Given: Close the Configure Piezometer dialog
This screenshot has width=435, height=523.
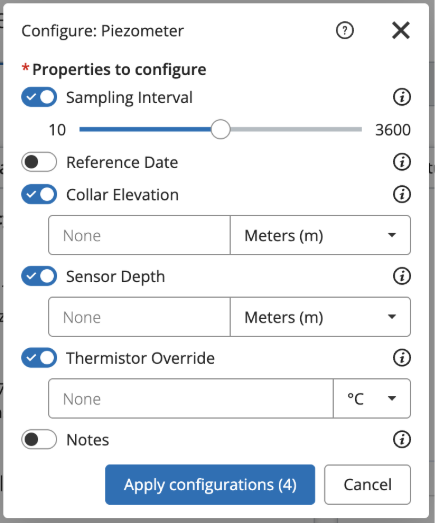Looking at the screenshot, I should [x=401, y=31].
